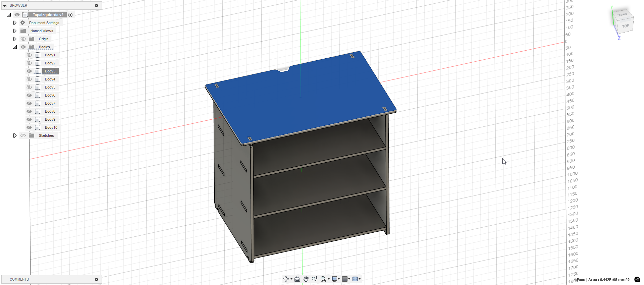644x285 pixels.
Task: Select the Orbit navigation tool
Action: click(x=286, y=279)
